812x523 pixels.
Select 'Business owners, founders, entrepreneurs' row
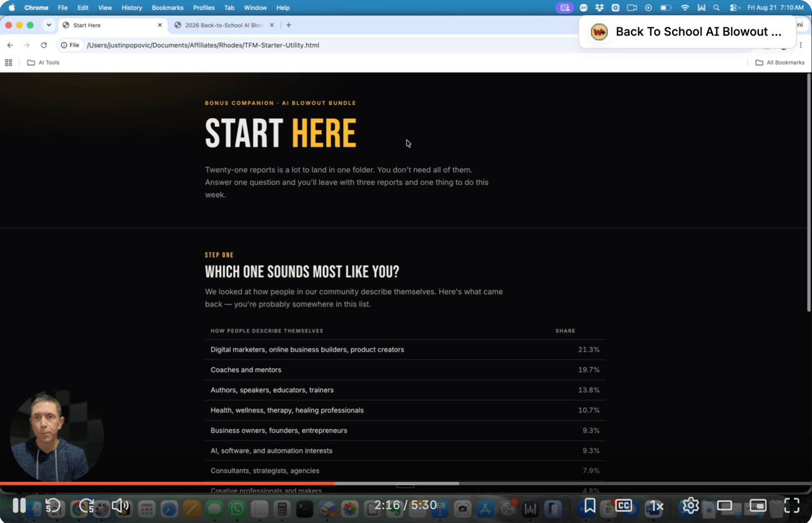(x=405, y=431)
